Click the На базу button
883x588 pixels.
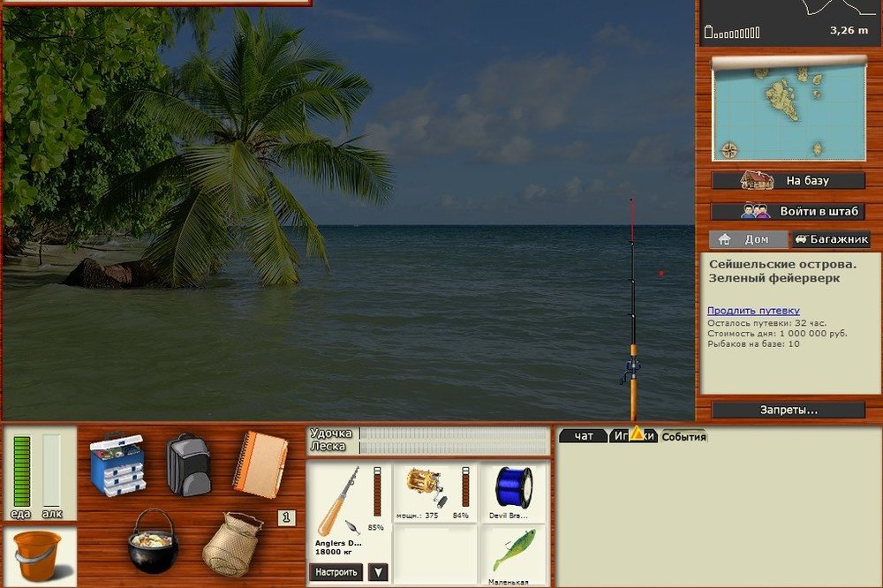(x=789, y=181)
